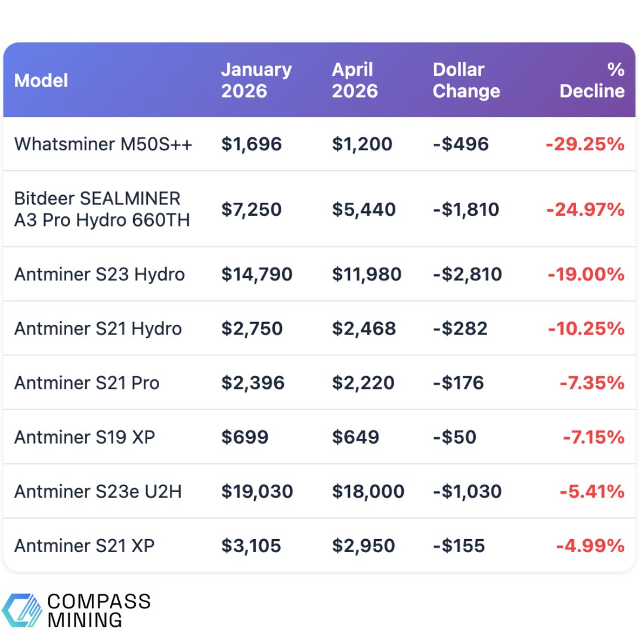
Task: Click the January 2026 column header
Action: tap(256, 80)
